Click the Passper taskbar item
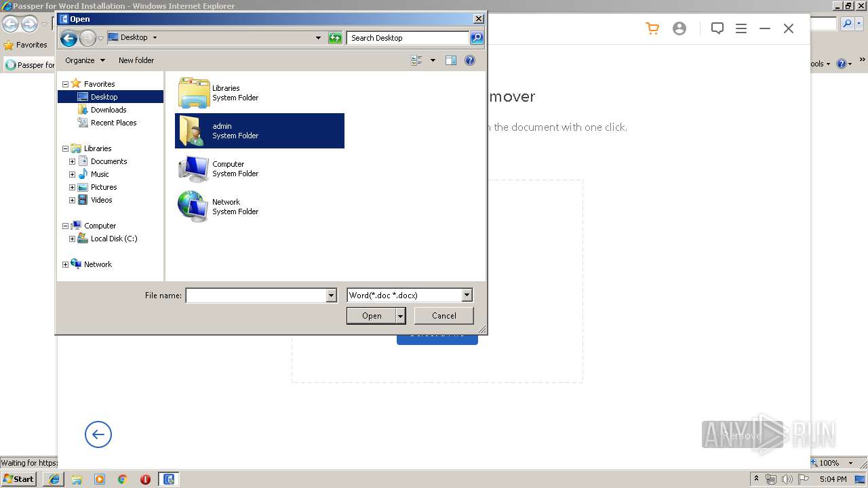868x488 pixels. tap(168, 479)
